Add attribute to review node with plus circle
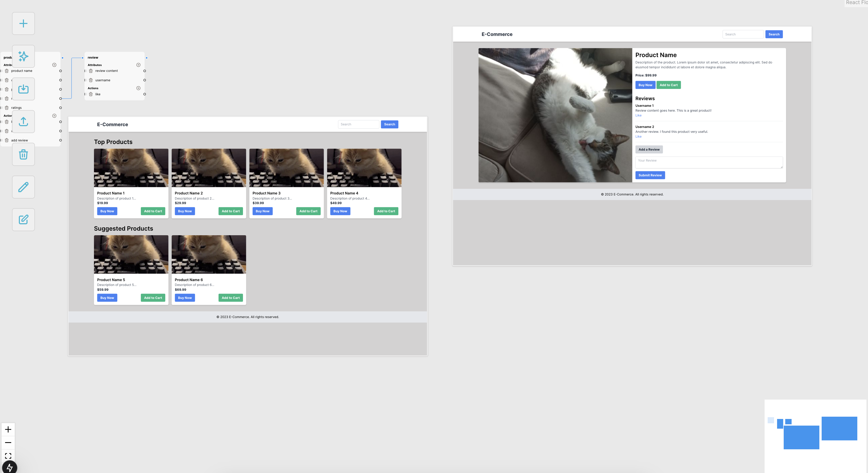Image resolution: width=868 pixels, height=473 pixels. [138, 65]
